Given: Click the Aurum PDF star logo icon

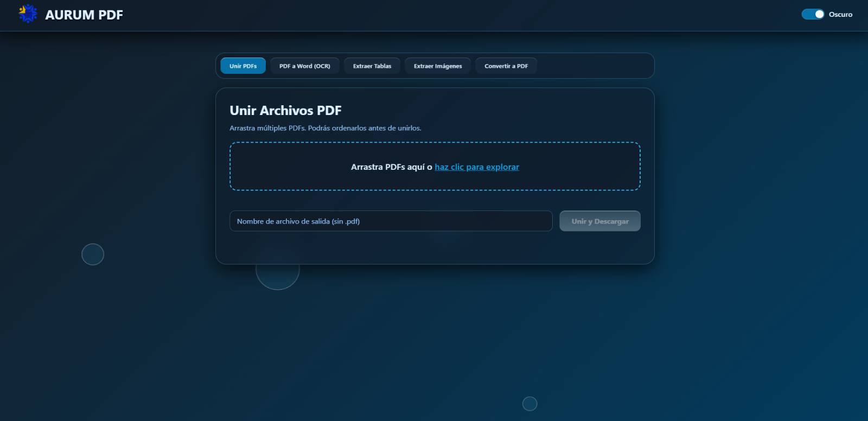Looking at the screenshot, I should pyautogui.click(x=28, y=14).
